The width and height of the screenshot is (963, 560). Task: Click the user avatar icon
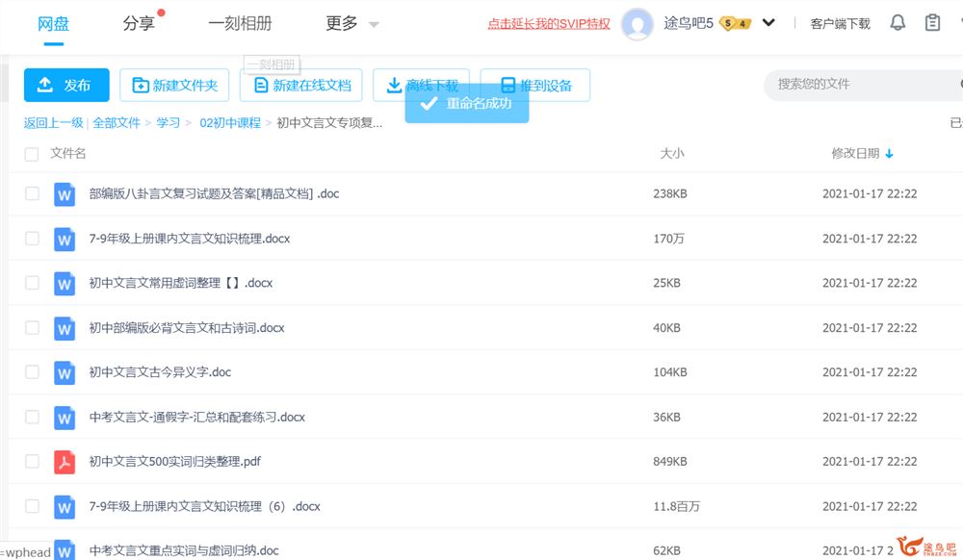point(638,24)
